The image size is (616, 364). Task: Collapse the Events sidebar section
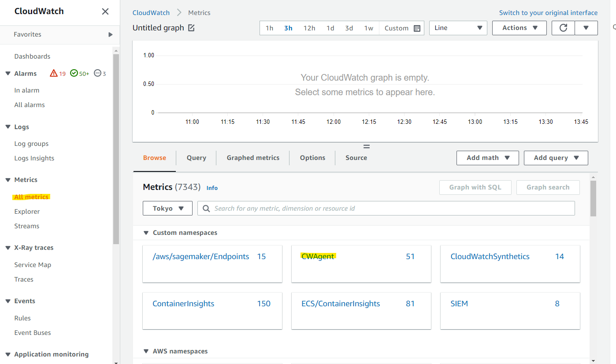[8, 301]
